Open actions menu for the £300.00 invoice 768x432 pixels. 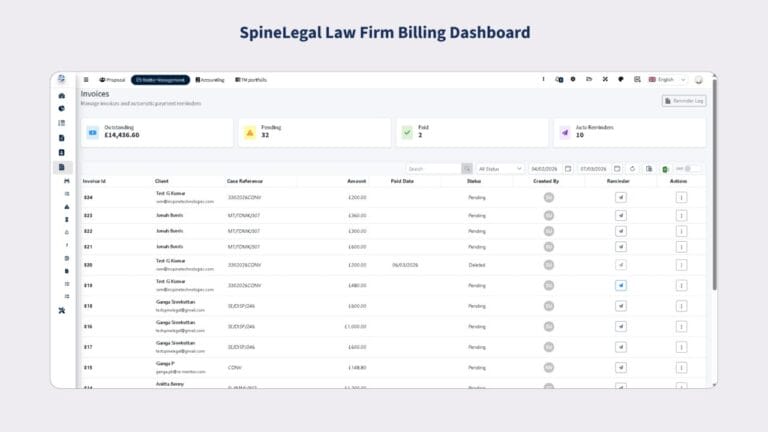click(681, 231)
